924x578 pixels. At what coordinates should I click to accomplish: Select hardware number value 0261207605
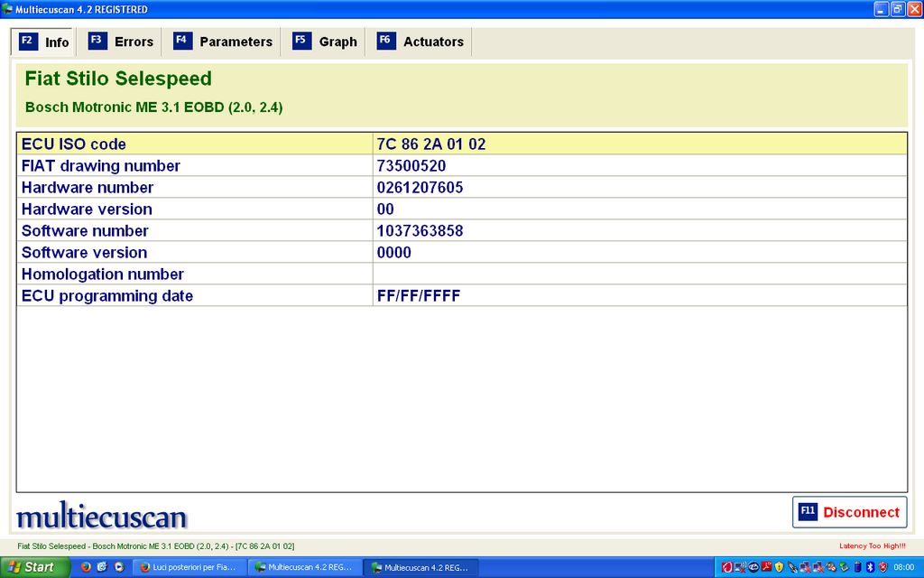click(420, 188)
